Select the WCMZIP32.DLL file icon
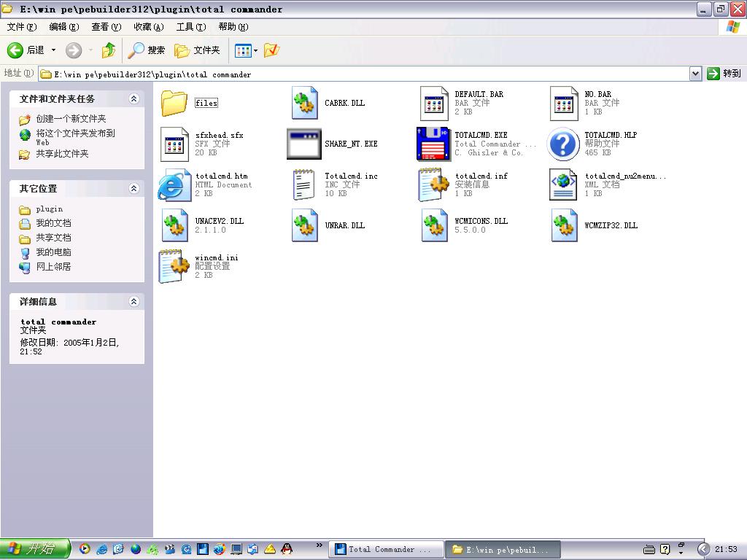The image size is (747, 560). pos(564,226)
